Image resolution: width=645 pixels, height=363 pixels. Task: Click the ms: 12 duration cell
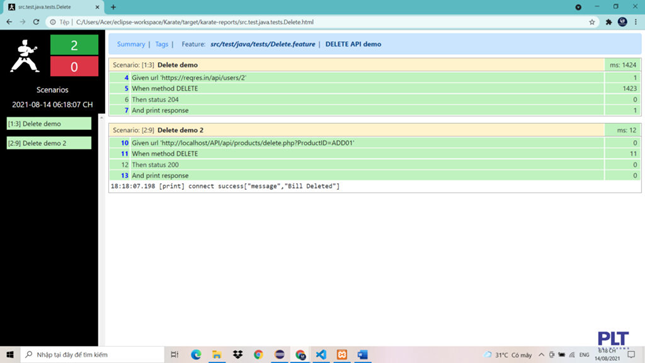(623, 130)
